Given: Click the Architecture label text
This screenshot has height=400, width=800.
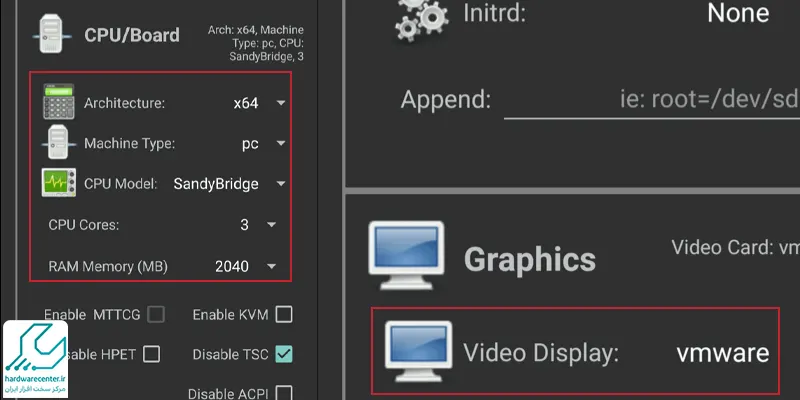Looking at the screenshot, I should tap(124, 103).
